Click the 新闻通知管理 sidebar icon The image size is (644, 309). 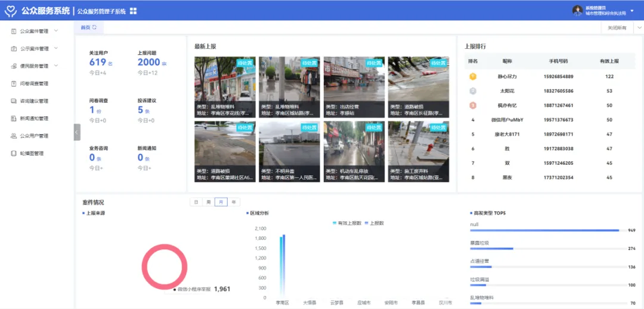pyautogui.click(x=14, y=118)
